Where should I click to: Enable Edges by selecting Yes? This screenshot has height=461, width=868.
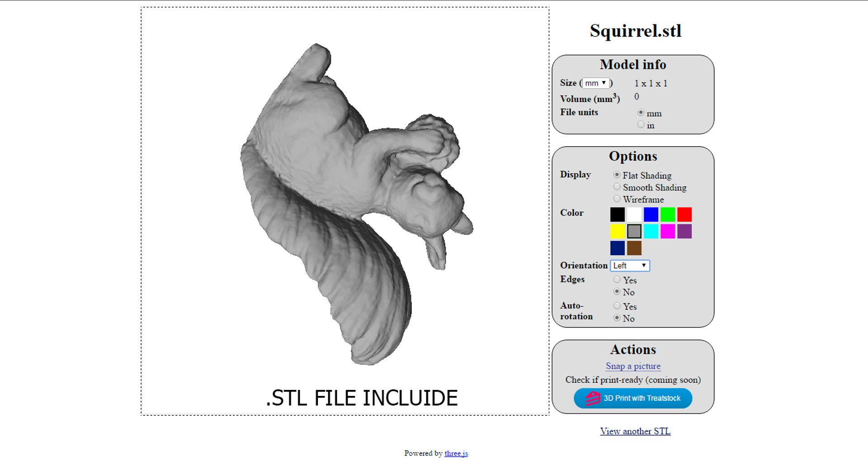617,280
